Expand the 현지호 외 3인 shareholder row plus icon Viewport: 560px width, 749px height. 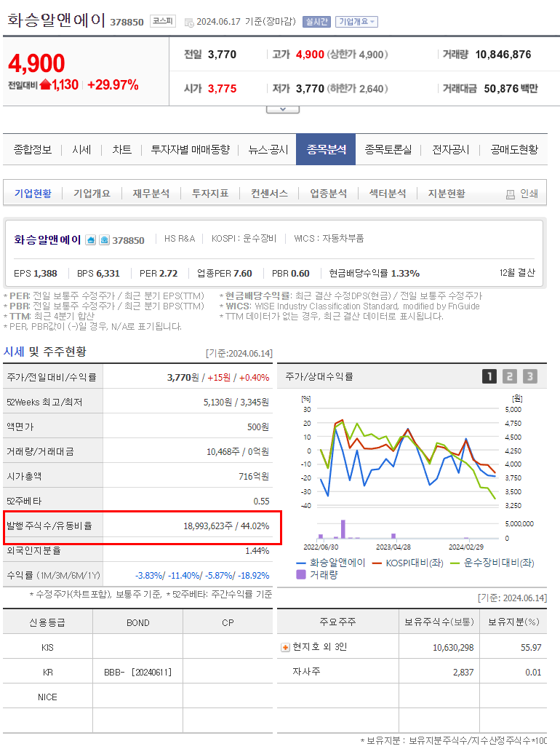pos(285,647)
